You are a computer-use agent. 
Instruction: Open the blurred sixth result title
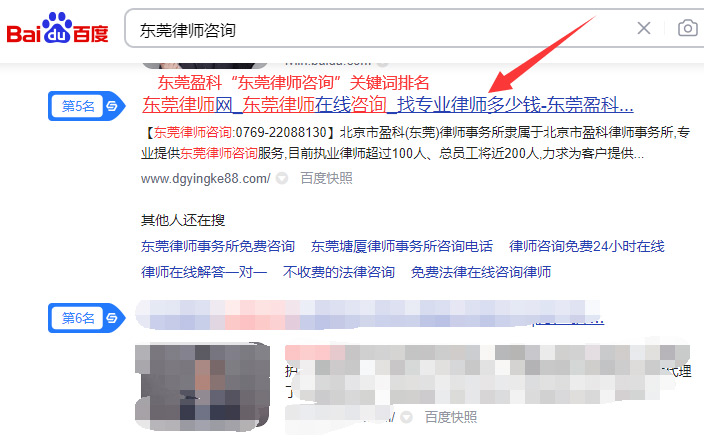pos(370,314)
